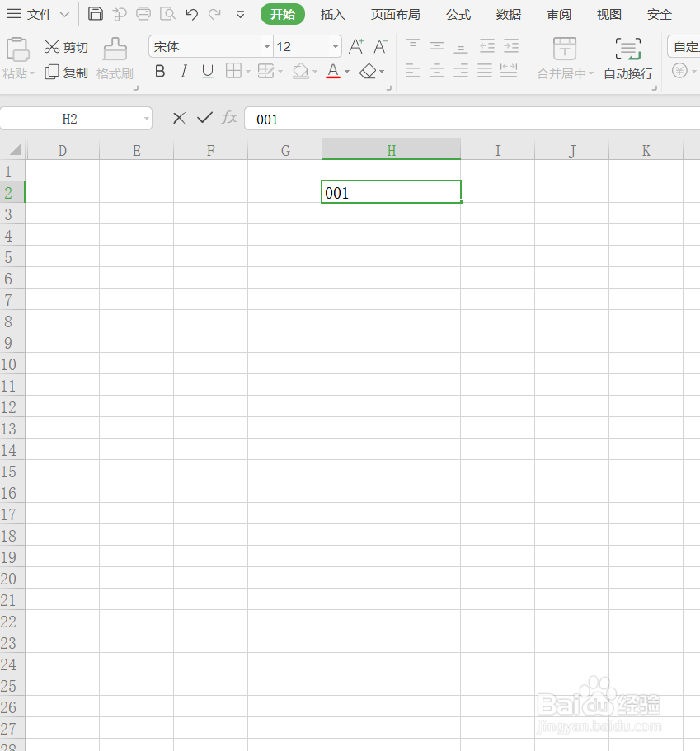Viewport: 700px width, 751px height.
Task: Click cell H2 containing 001
Action: click(391, 193)
